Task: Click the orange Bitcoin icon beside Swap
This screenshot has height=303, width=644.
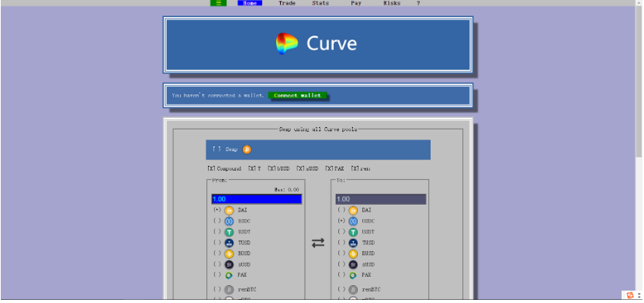Action: pyautogui.click(x=247, y=150)
